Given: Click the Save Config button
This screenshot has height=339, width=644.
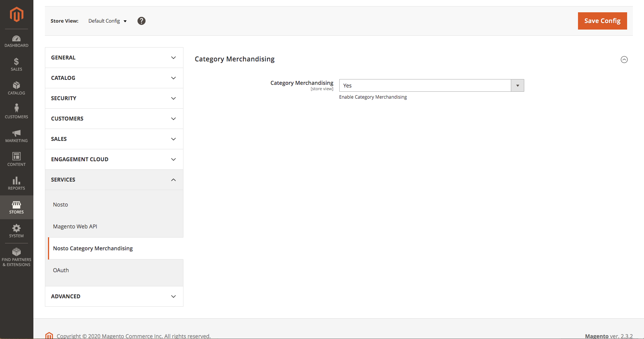Looking at the screenshot, I should click(x=602, y=21).
